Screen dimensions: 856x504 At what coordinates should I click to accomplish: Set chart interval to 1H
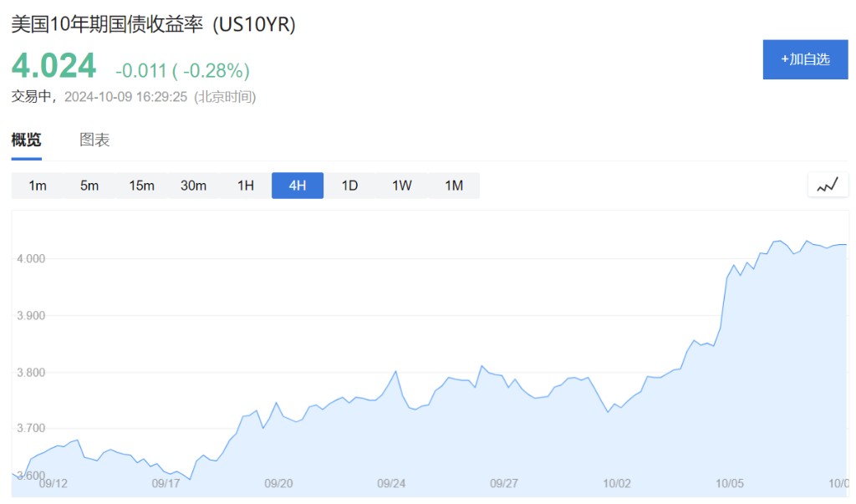[x=245, y=186]
